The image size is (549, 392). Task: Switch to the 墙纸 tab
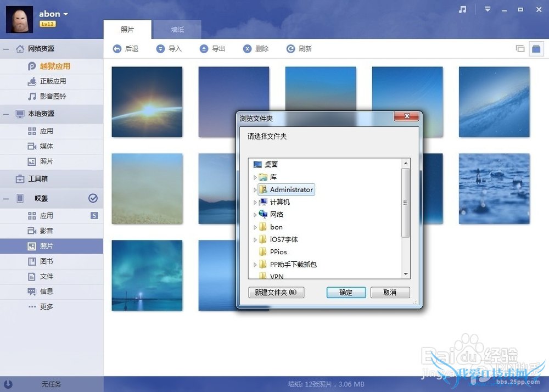point(177,30)
